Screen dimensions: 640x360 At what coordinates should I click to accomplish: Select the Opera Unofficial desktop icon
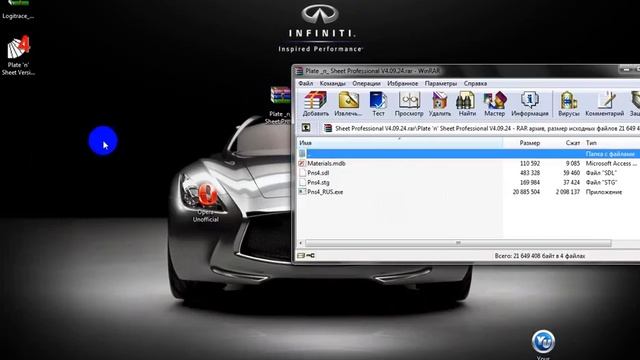point(206,203)
